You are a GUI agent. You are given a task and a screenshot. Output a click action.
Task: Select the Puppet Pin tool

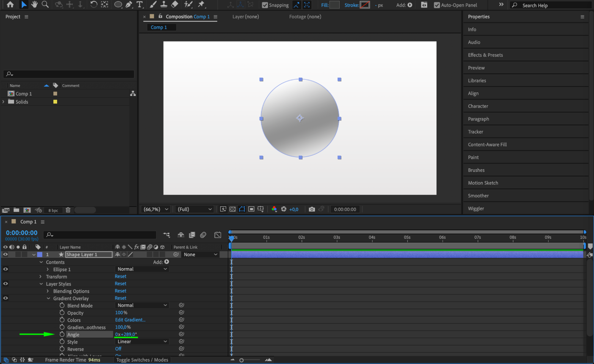[201, 4]
